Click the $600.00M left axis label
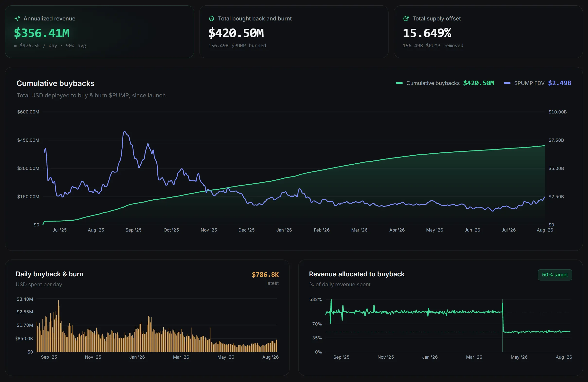The height and width of the screenshot is (382, 588). click(28, 112)
